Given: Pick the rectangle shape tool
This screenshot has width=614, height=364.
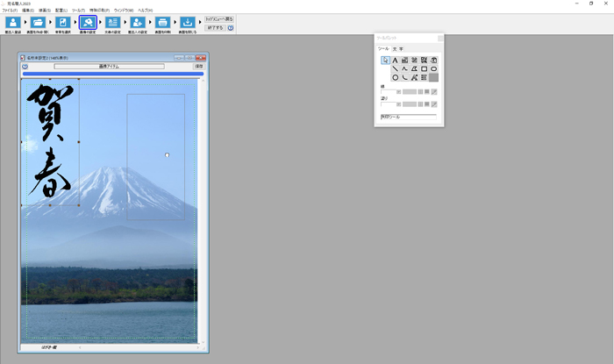Looking at the screenshot, I should coord(424,68).
